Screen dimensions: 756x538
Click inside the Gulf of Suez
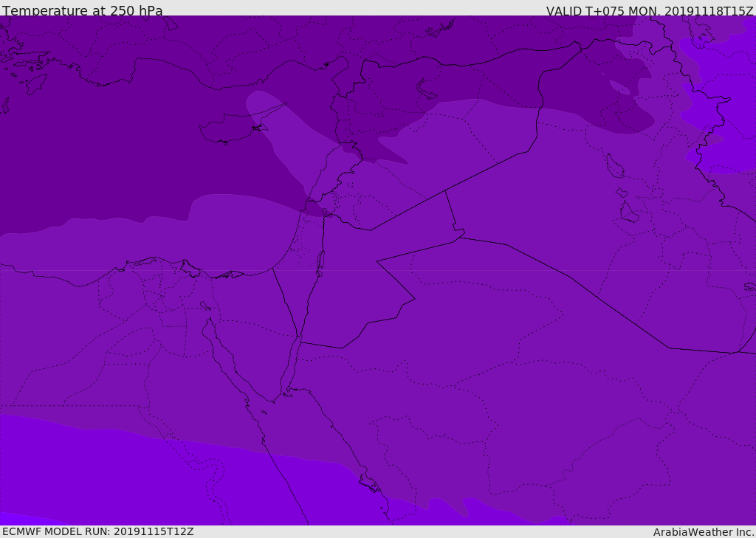coord(225,353)
